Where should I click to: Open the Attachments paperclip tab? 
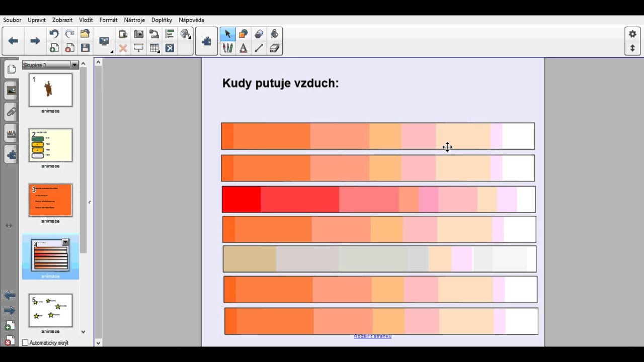[x=11, y=112]
